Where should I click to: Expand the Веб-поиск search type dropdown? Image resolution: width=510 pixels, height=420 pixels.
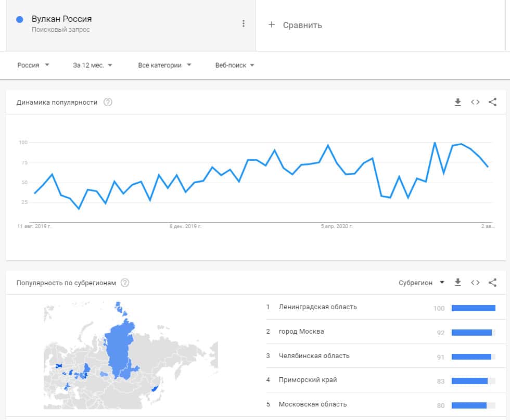click(x=235, y=66)
